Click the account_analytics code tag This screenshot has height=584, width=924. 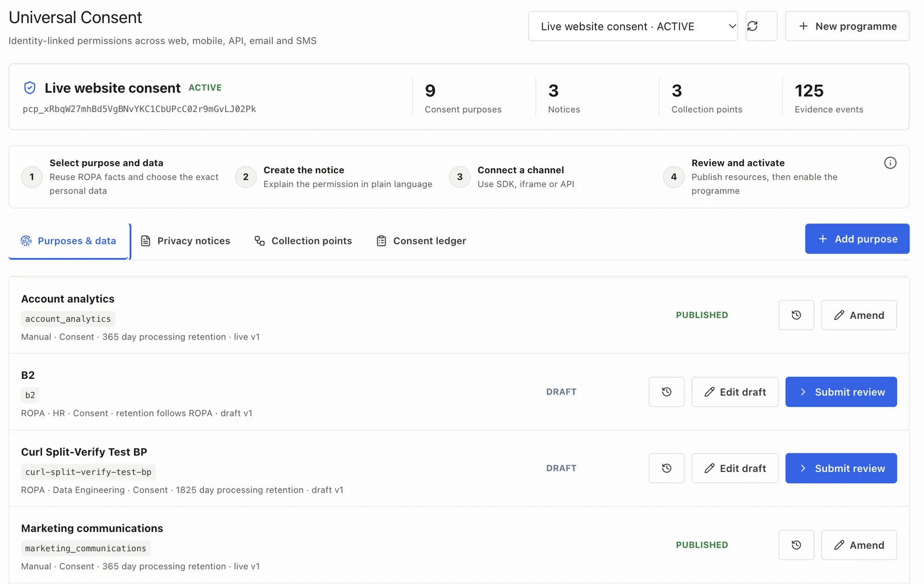click(68, 319)
